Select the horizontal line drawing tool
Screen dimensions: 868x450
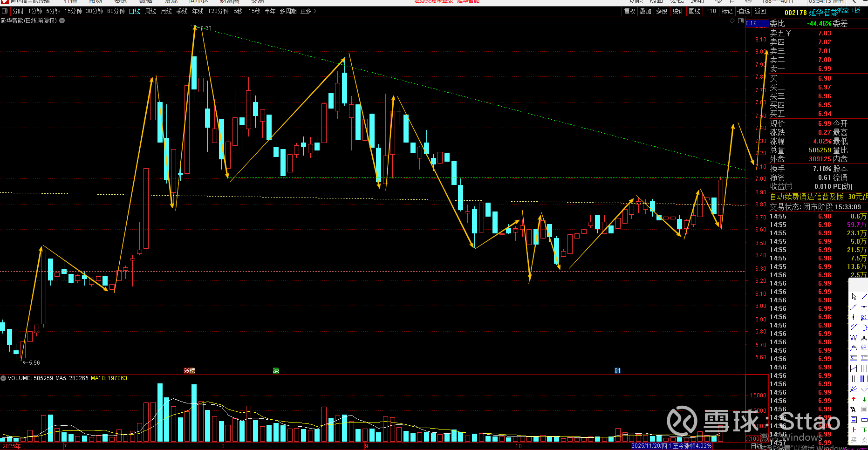point(864,307)
